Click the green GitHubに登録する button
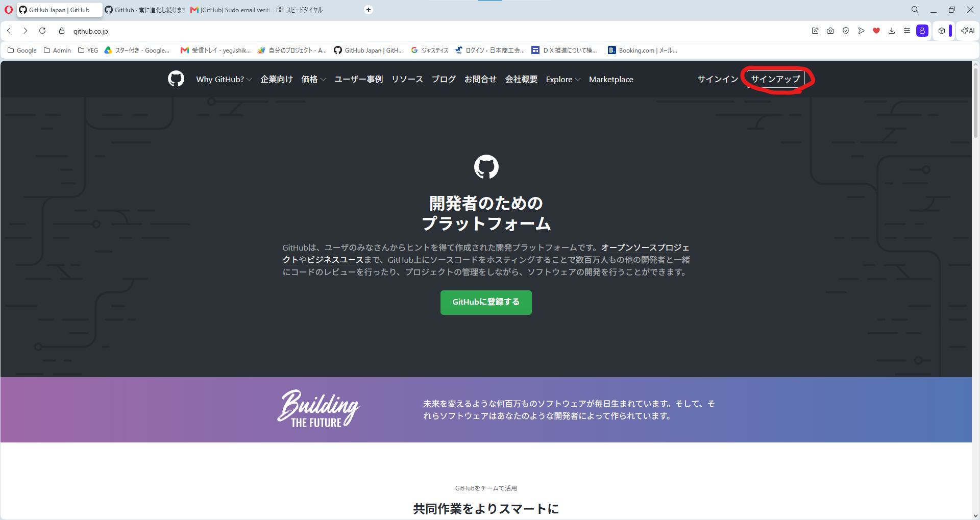Image resolution: width=980 pixels, height=520 pixels. click(486, 302)
